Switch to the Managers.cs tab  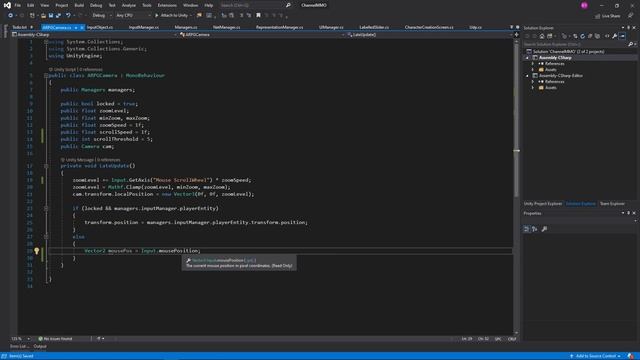[x=186, y=27]
